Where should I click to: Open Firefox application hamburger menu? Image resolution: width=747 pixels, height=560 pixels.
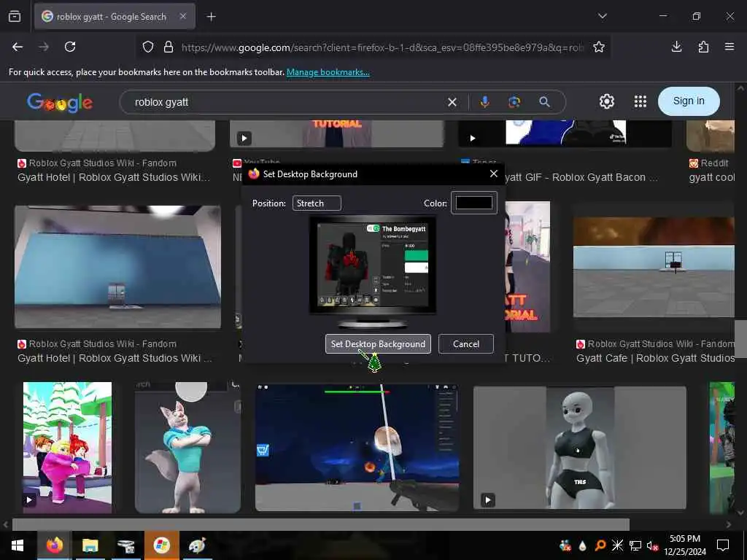[x=729, y=47]
